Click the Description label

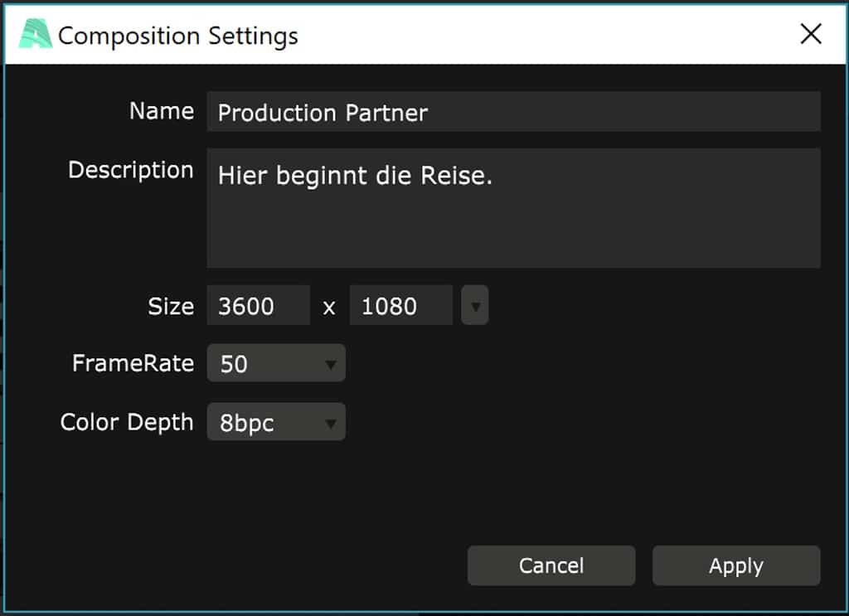click(x=130, y=170)
